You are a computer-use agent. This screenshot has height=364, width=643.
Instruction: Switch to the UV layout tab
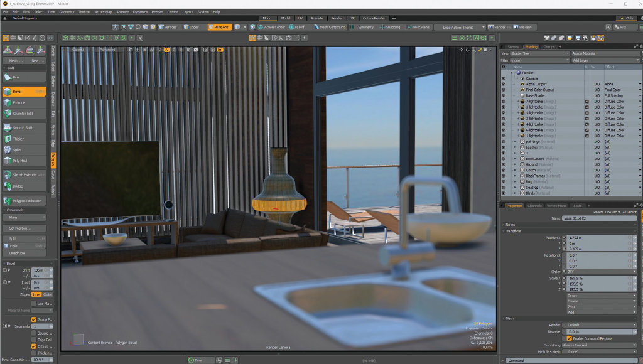tap(300, 18)
